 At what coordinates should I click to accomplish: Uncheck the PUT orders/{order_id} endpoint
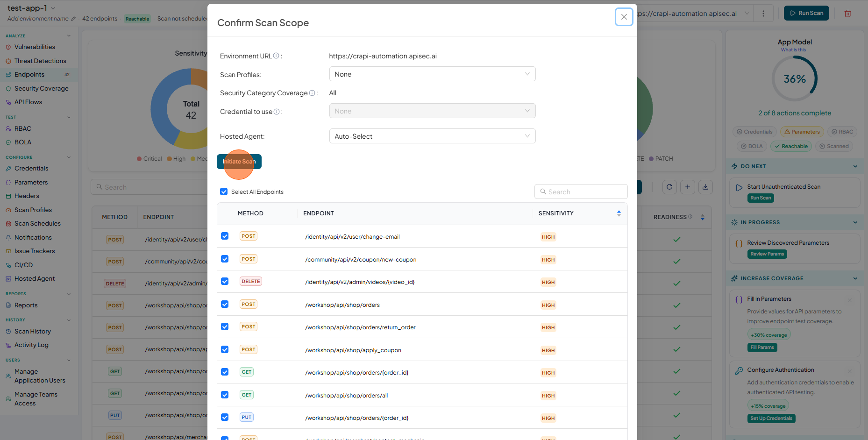[225, 417]
